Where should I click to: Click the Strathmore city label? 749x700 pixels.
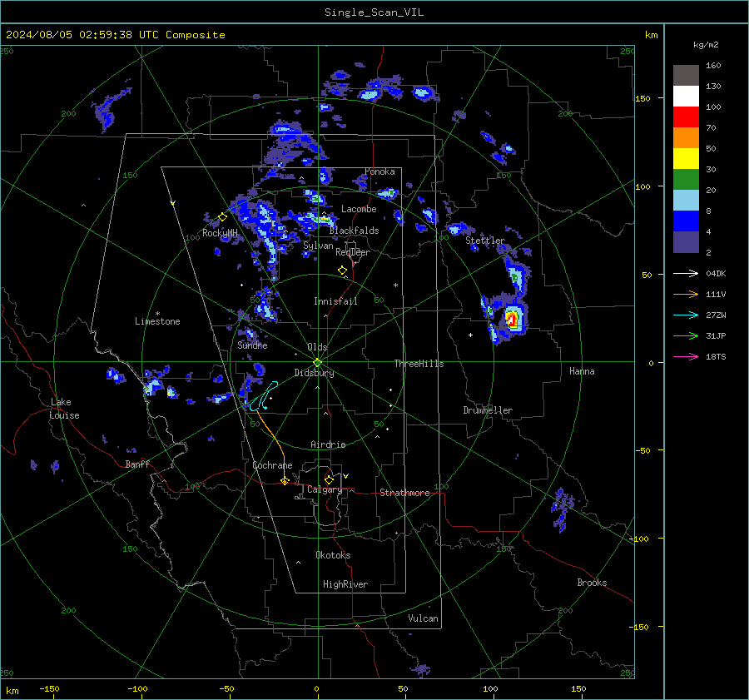coord(404,493)
